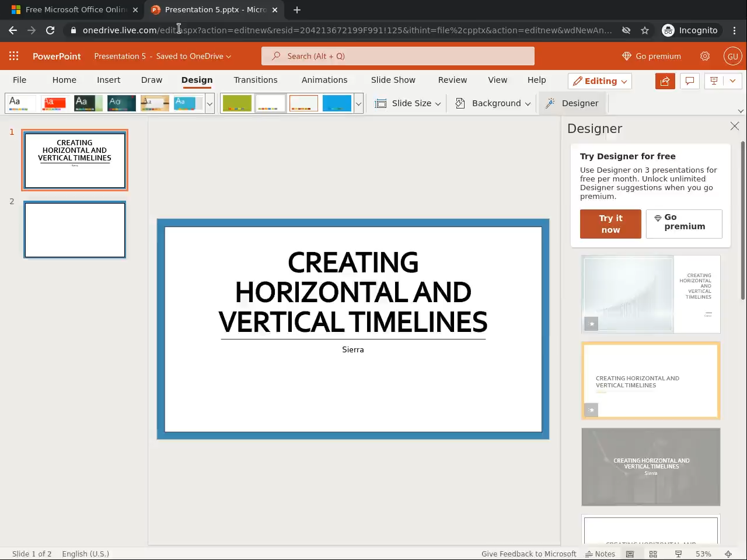This screenshot has width=747, height=560.
Task: Toggle the Notes pane
Action: coord(600,554)
